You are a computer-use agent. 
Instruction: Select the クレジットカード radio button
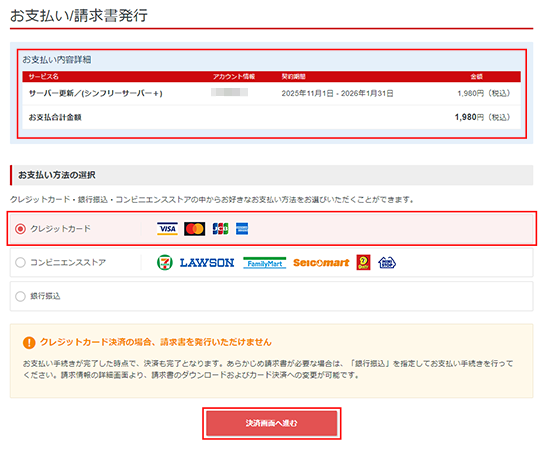coord(20,229)
